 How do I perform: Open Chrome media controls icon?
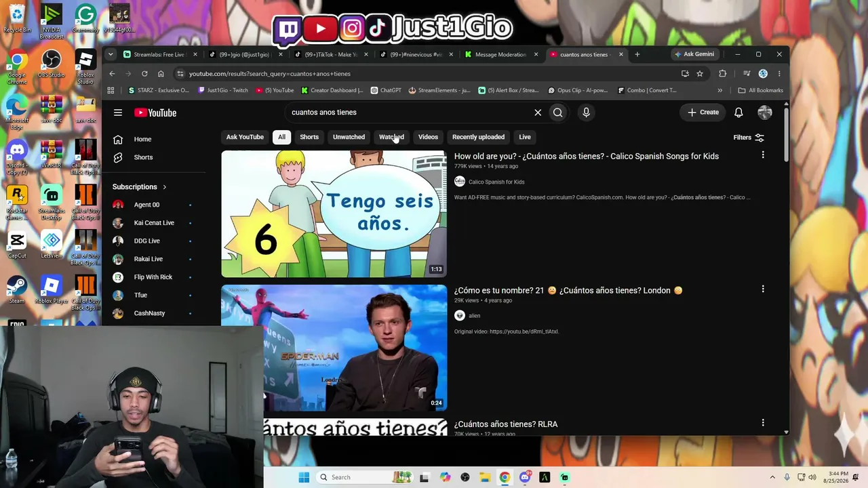pos(747,74)
